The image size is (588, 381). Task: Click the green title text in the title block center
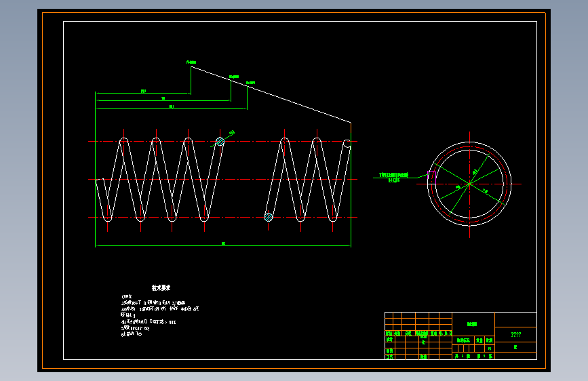point(472,324)
